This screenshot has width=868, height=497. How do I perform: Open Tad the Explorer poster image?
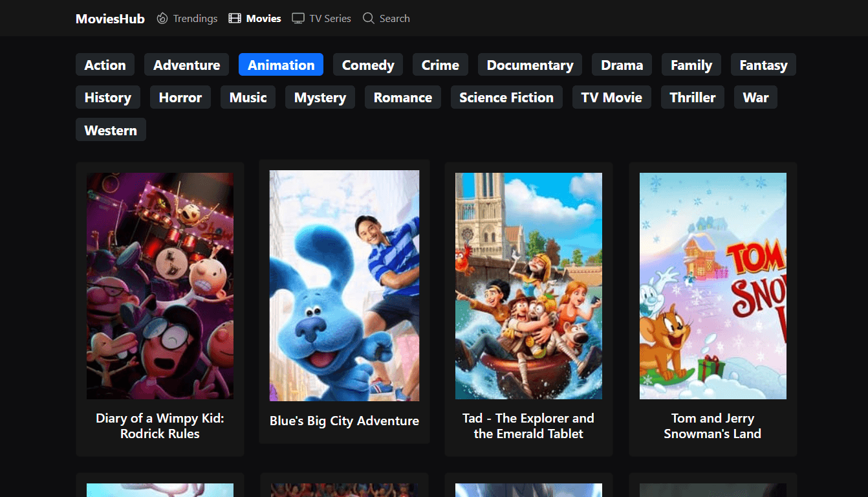pos(528,286)
